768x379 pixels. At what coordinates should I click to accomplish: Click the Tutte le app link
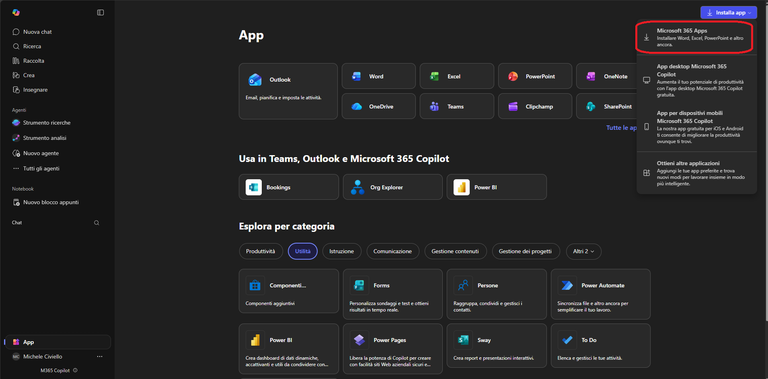click(622, 127)
